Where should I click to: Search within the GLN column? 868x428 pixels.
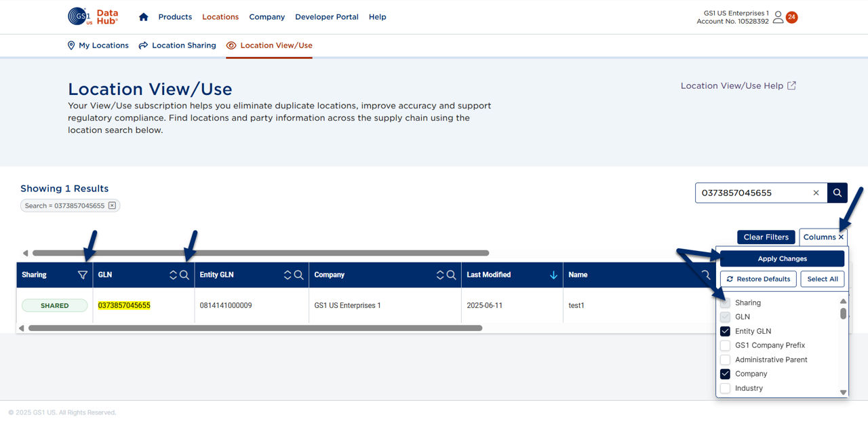point(184,275)
